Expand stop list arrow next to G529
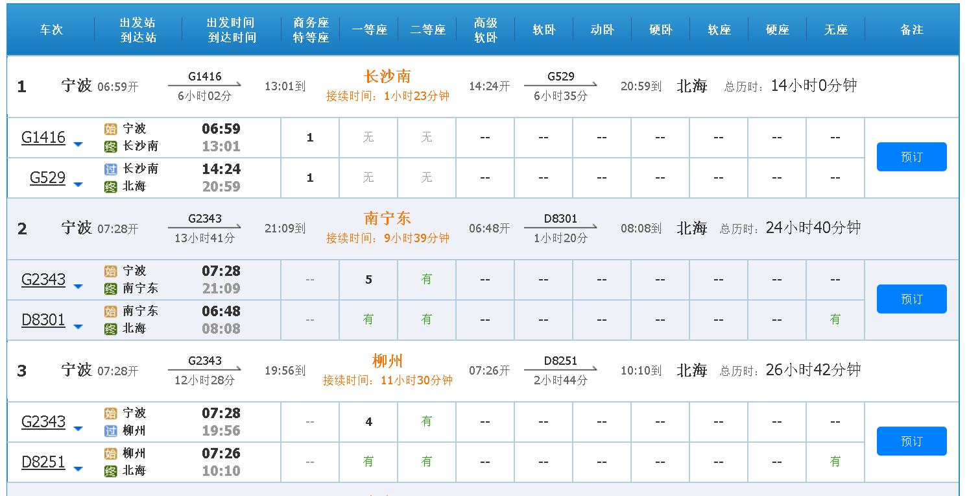 click(x=78, y=184)
